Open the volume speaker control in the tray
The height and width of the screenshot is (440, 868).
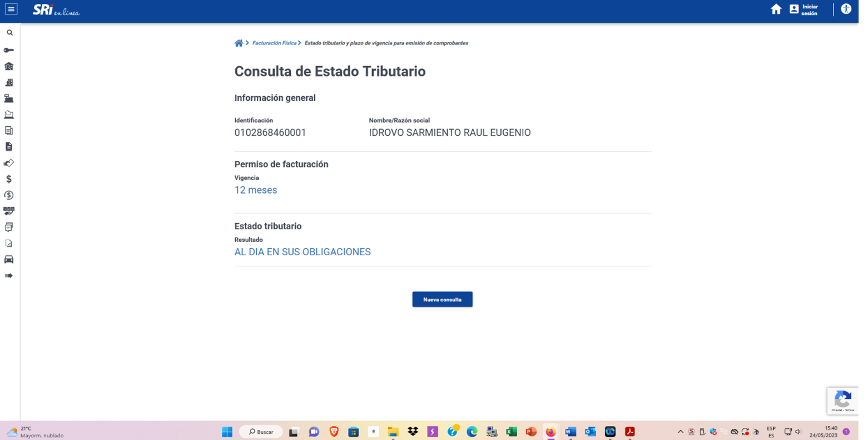(x=798, y=432)
